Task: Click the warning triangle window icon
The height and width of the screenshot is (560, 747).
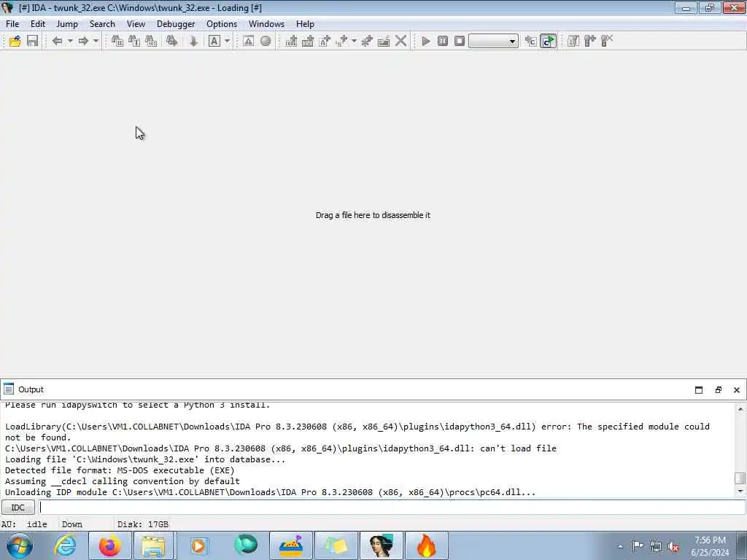Action: click(248, 41)
